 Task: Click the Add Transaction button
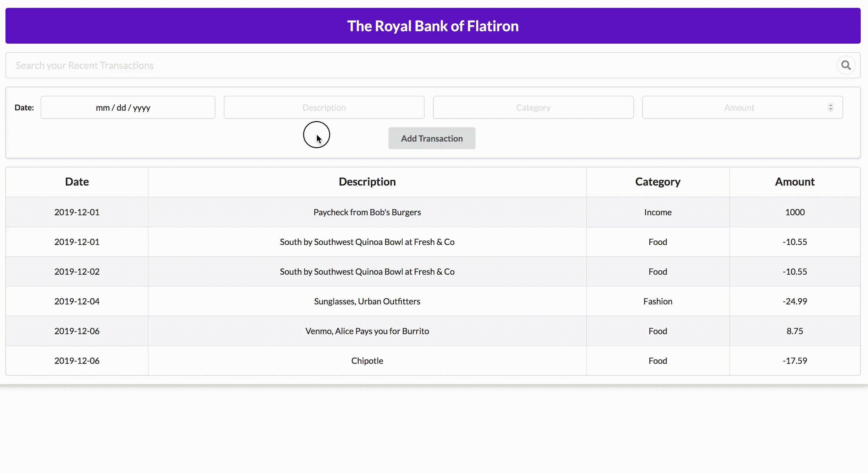(x=432, y=139)
